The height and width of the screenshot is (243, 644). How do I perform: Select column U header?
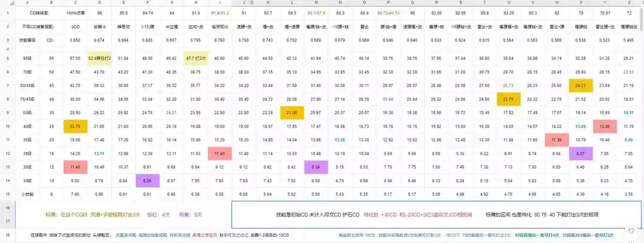click(508, 3)
